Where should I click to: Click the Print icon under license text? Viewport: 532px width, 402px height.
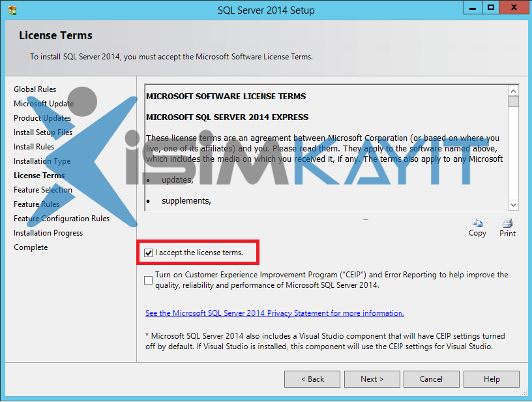[x=508, y=223]
